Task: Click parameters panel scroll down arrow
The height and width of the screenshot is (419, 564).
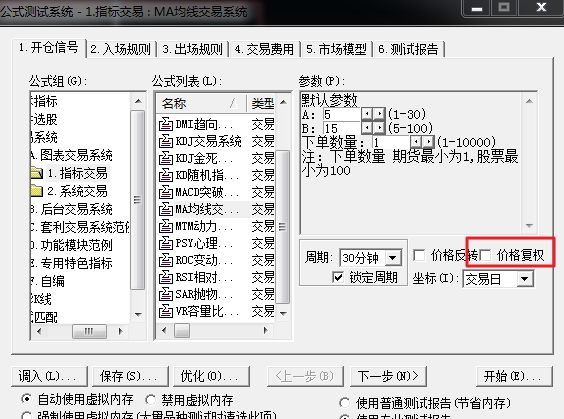Action: [529, 226]
